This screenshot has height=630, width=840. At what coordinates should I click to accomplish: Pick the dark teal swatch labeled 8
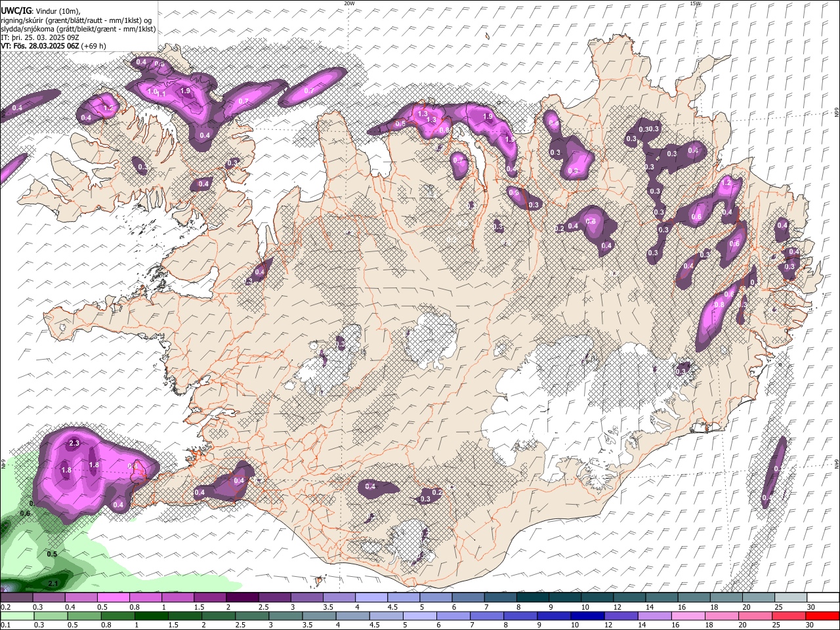tap(534, 598)
